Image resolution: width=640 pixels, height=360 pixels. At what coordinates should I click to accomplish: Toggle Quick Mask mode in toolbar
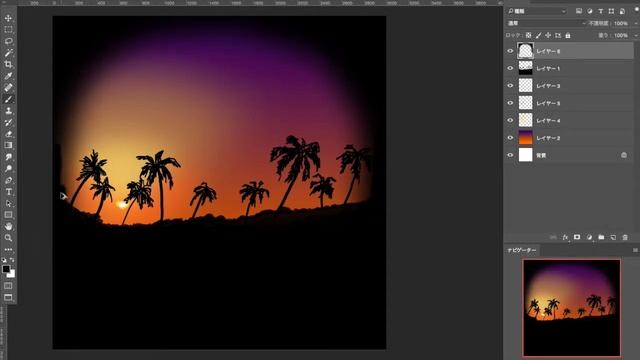[x=8, y=286]
